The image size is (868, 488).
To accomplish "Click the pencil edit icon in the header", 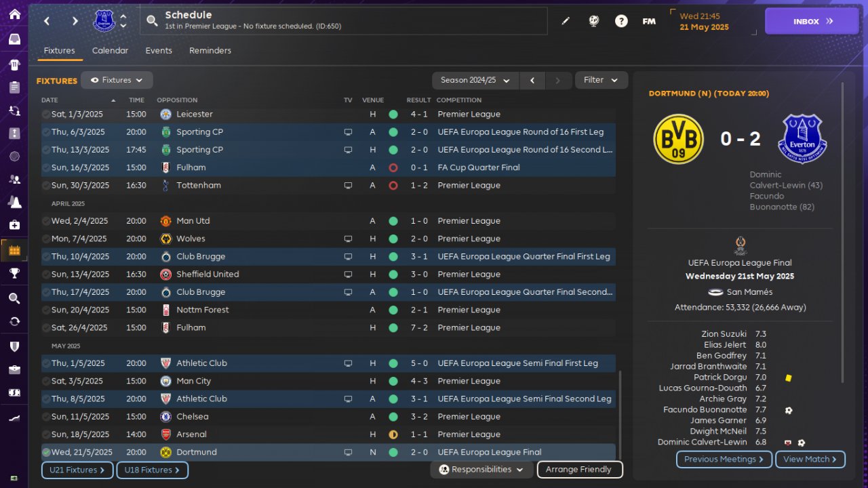I will tap(566, 21).
